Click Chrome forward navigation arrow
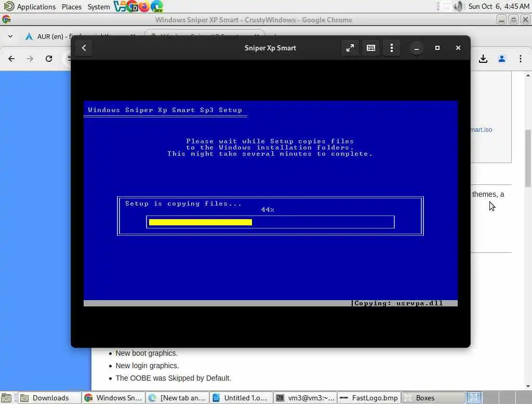 (x=30, y=59)
